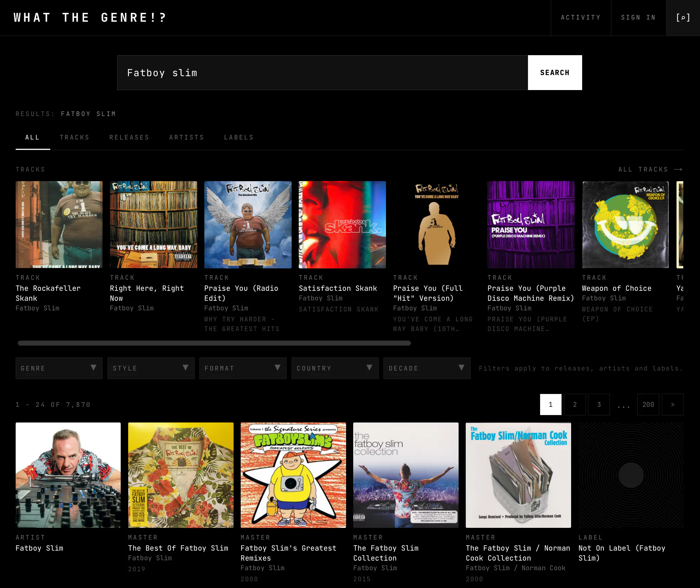The image size is (700, 588).
Task: Switch to the Labels tab
Action: [239, 137]
